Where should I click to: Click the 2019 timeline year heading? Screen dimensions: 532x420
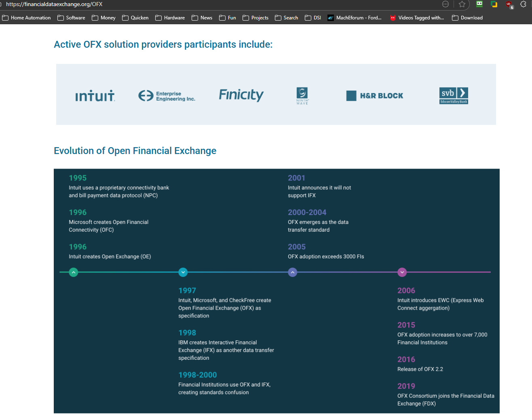(406, 386)
